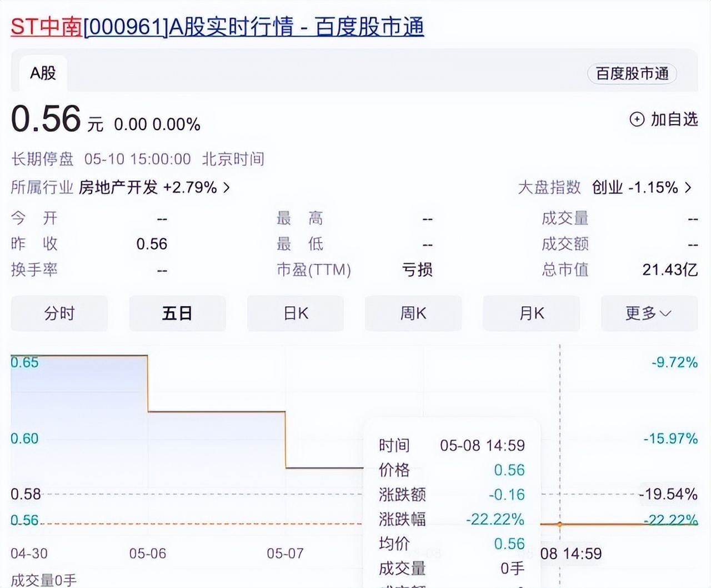Expand the chevron after 创业 -1.15%

(688, 188)
